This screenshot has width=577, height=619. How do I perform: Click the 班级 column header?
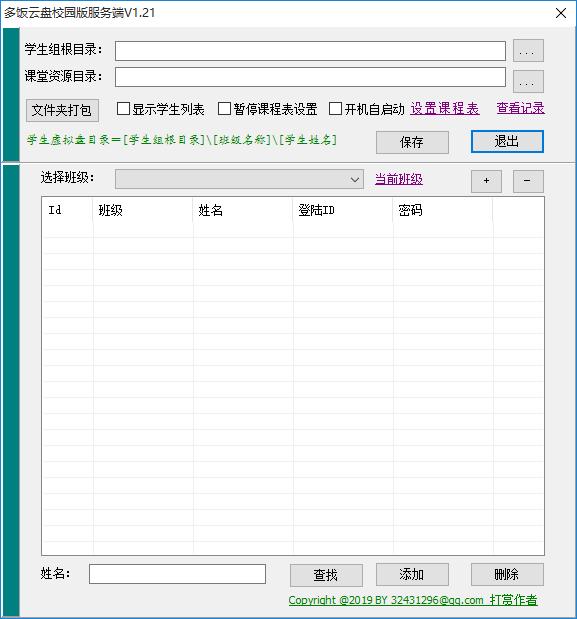point(143,210)
